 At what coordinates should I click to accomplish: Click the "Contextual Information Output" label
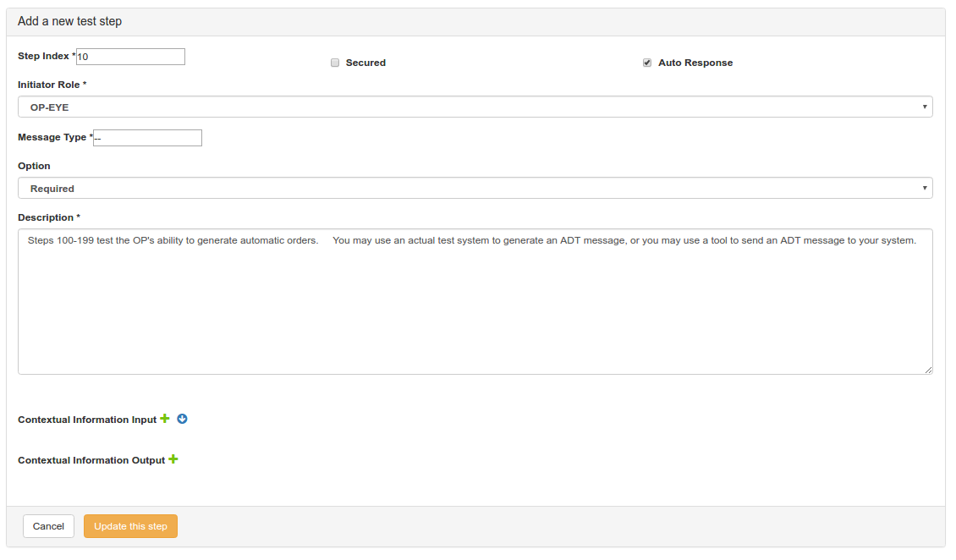point(91,461)
